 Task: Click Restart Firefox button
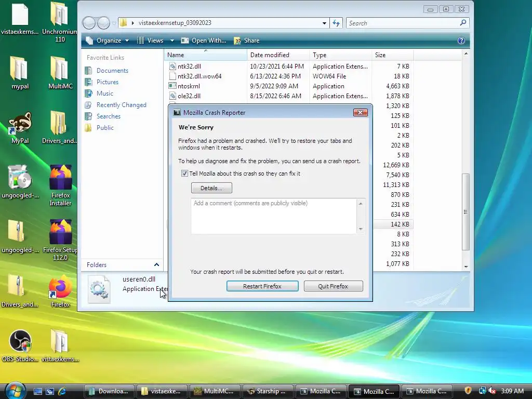[x=262, y=286]
